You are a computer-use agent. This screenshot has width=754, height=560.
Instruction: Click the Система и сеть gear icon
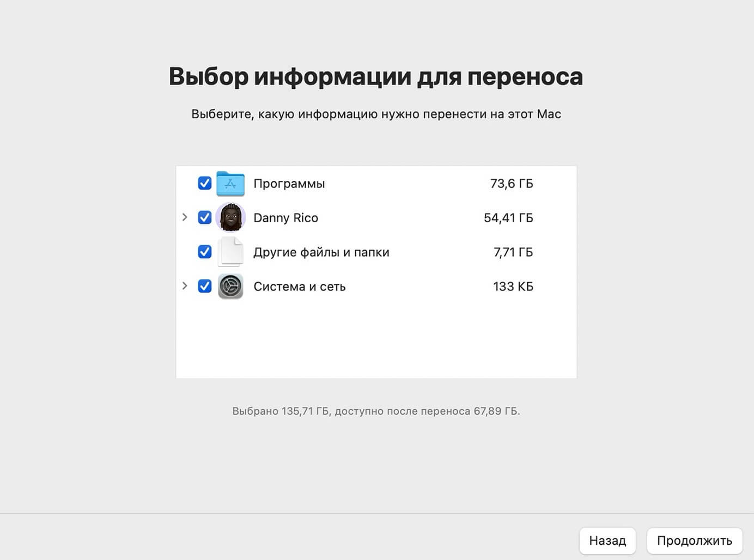point(230,286)
